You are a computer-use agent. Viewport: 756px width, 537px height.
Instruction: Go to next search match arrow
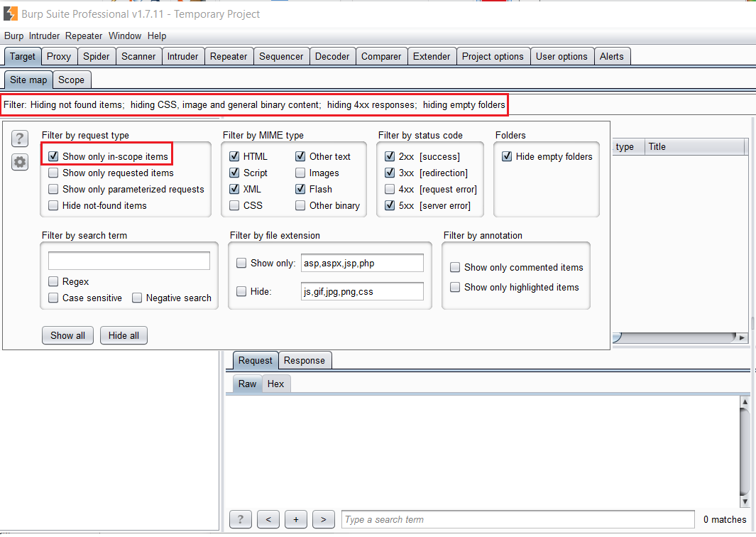[323, 519]
